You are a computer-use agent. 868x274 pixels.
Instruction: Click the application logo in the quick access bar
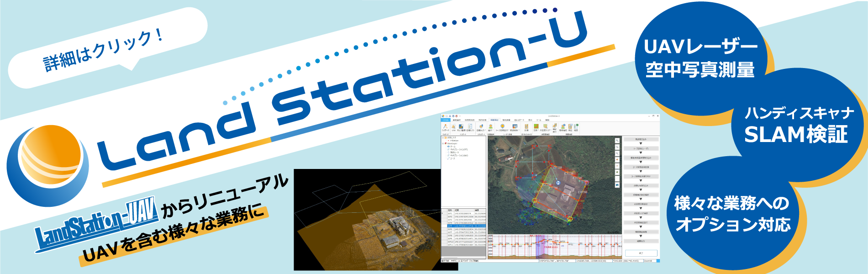pos(443,116)
